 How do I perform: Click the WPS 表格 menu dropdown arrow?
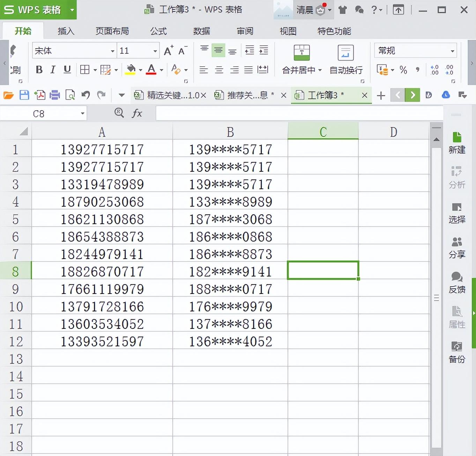(72, 10)
